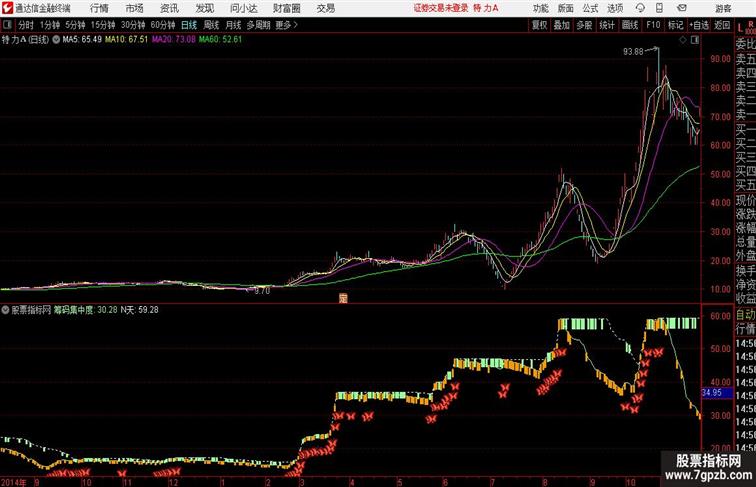Switch to the 60分钟 period tab
This screenshot has width=756, height=487.
163,25
